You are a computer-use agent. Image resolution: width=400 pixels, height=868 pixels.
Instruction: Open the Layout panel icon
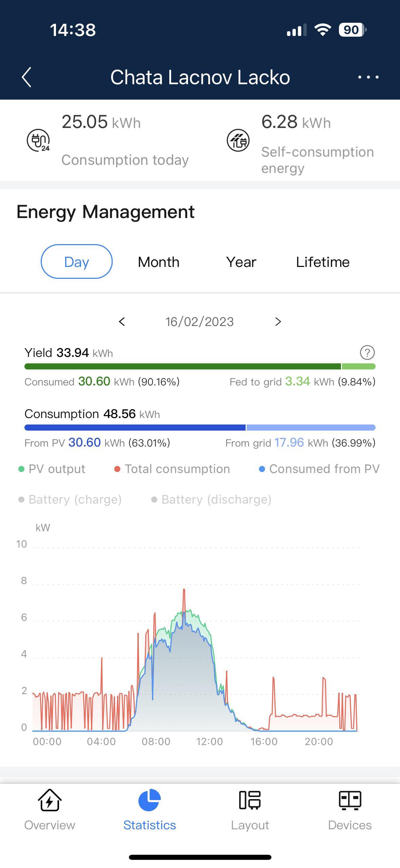click(250, 800)
